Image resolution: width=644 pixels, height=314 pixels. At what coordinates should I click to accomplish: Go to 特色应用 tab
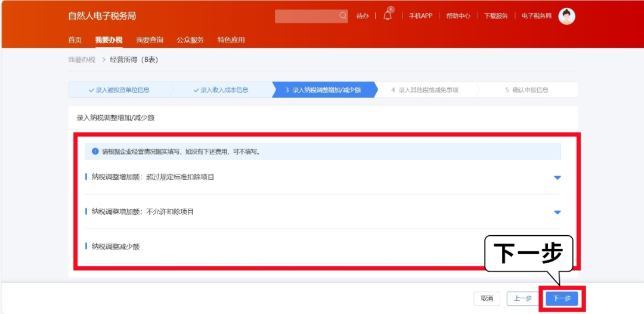[231, 40]
